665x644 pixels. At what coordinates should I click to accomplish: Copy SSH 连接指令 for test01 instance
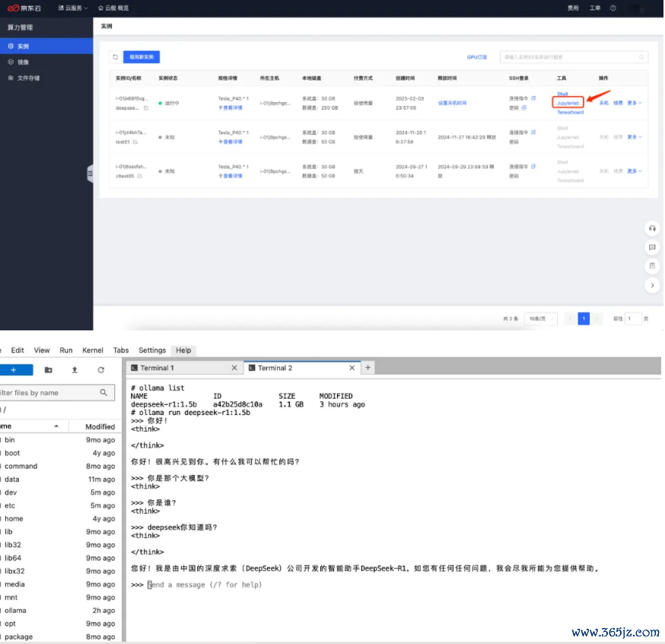tap(533, 132)
